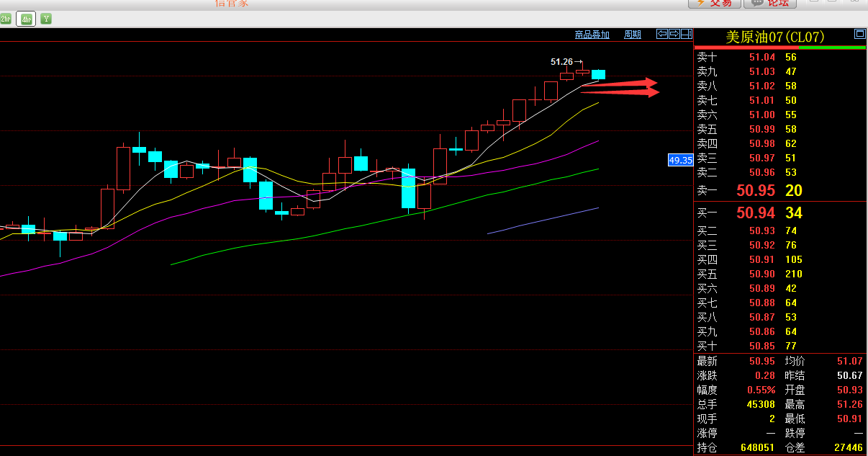
Task: Select the 卖七 price 51.01
Action: (x=762, y=100)
